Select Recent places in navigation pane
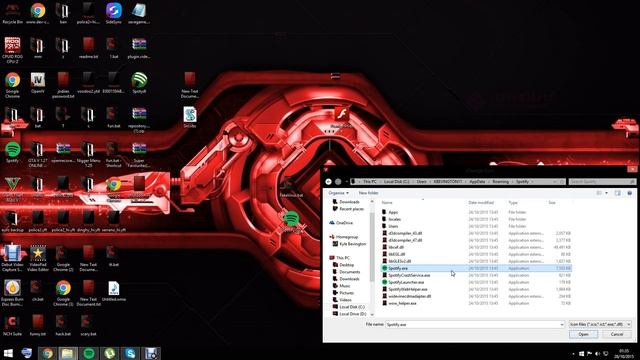This screenshot has height=360, width=640. click(x=348, y=209)
